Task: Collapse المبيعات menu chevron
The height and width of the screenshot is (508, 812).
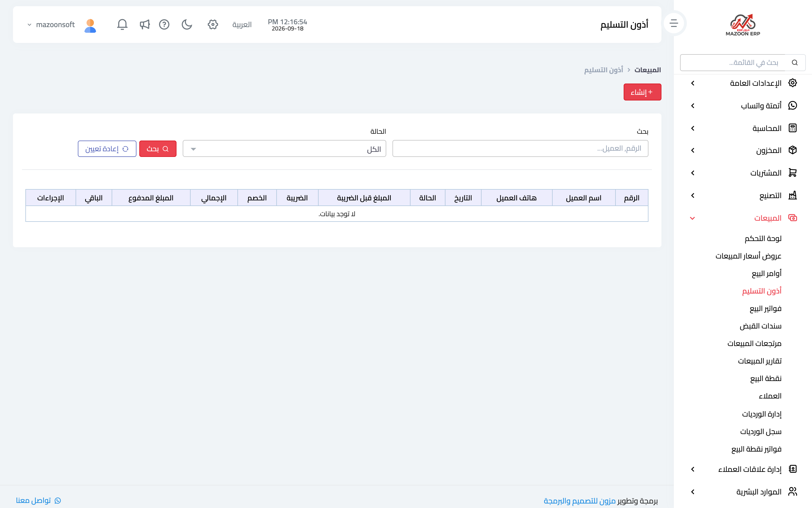Action: pos(692,218)
